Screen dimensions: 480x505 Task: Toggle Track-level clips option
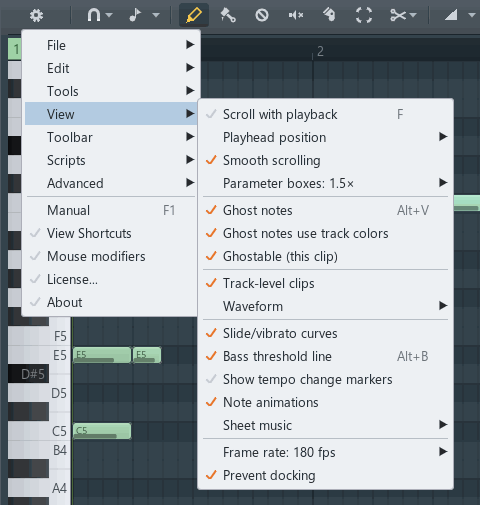tap(326, 283)
